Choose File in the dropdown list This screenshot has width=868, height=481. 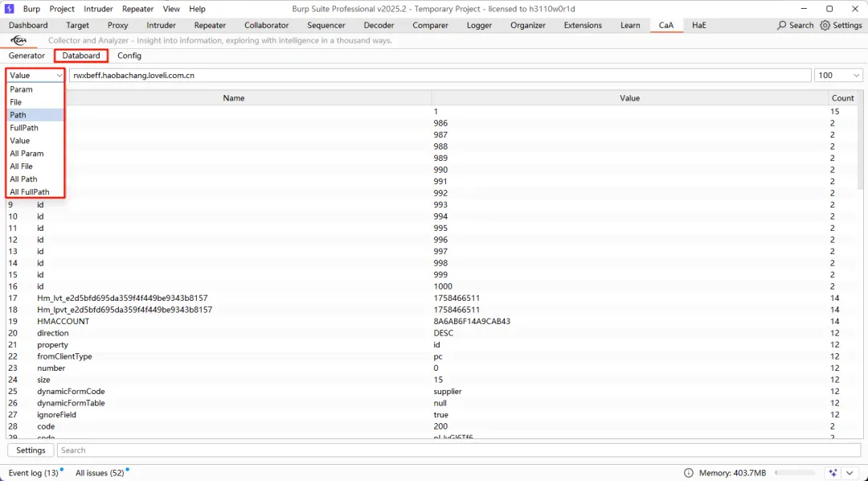pos(35,102)
